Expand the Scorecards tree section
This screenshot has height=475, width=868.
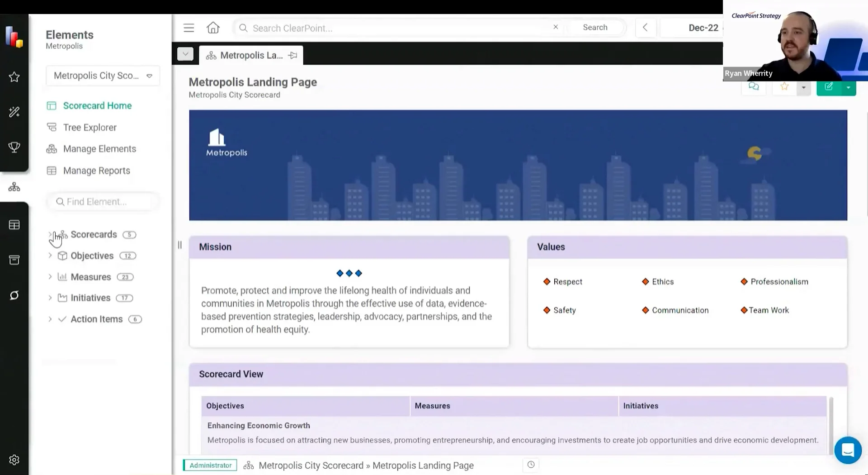(x=51, y=234)
